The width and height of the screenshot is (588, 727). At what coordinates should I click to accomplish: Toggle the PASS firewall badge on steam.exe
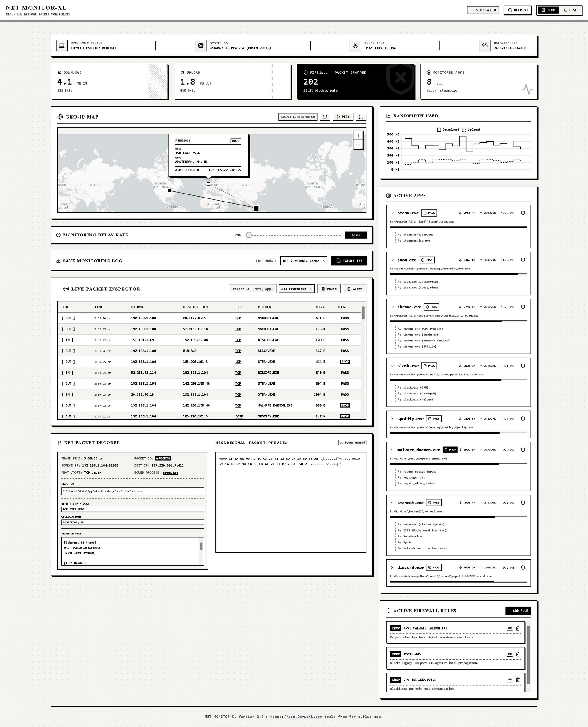[429, 213]
